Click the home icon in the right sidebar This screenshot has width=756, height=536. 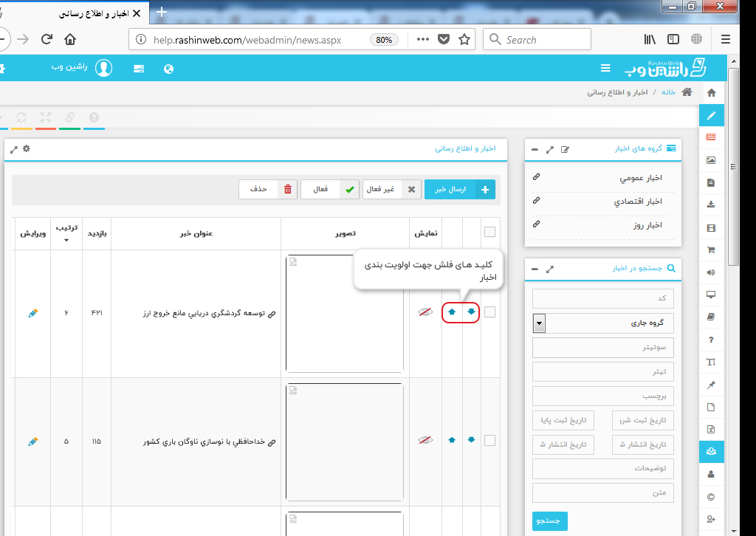click(711, 93)
